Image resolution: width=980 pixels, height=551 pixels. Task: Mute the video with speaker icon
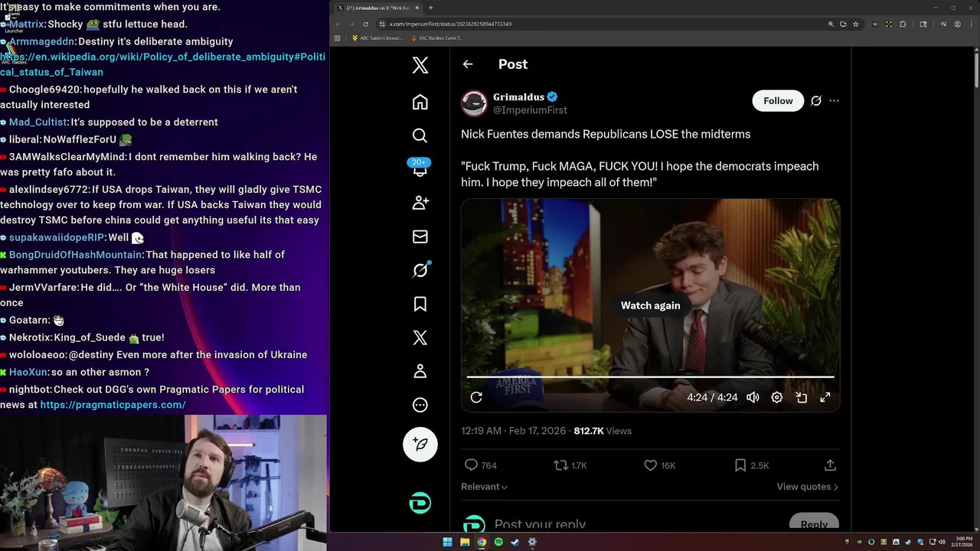(753, 397)
